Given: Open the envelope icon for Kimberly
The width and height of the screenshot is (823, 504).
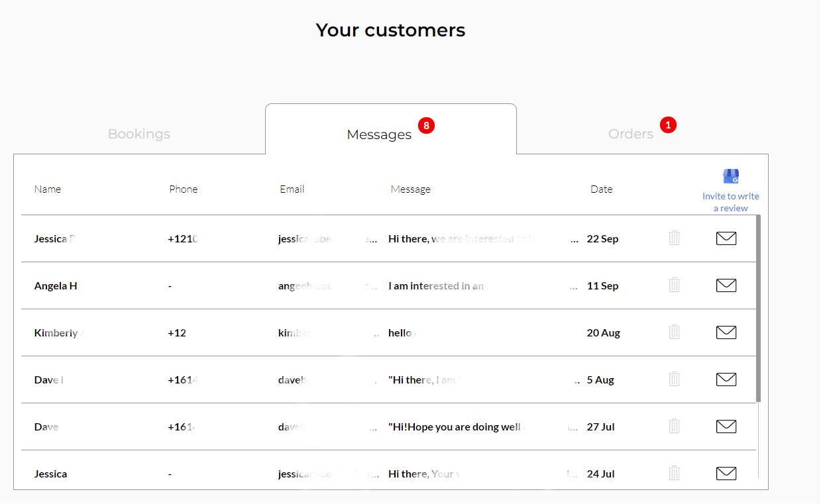Looking at the screenshot, I should click(x=726, y=332).
